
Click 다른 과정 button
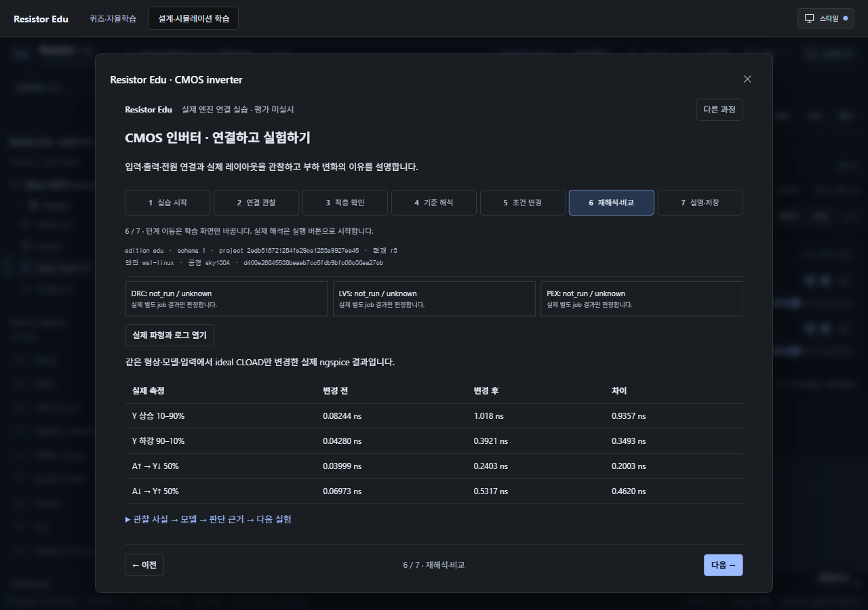coord(719,110)
